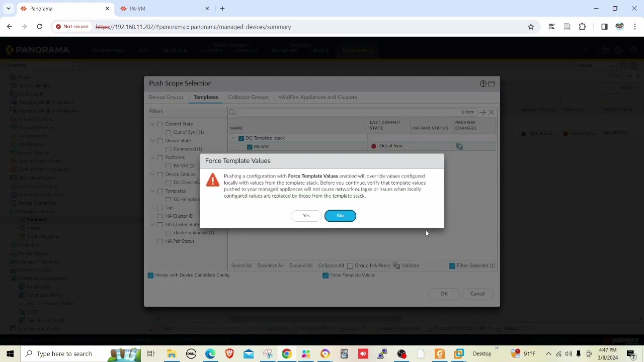
Task: Click the arrow icon beside item count
Action: (x=483, y=112)
